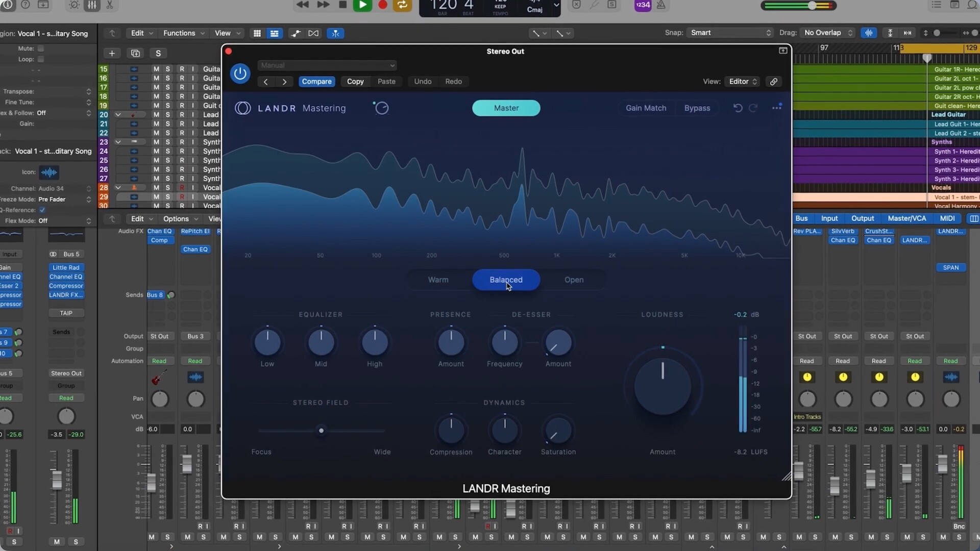Open the View Editor dropdown in plugin header

coord(742,81)
